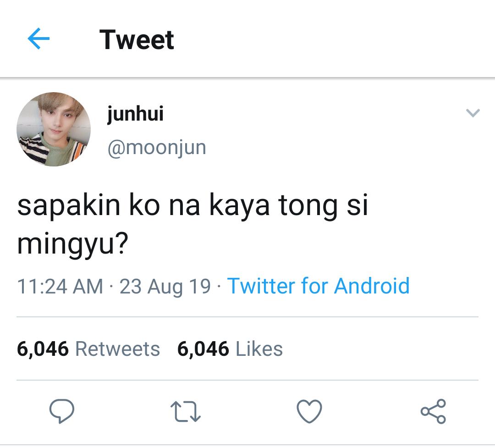
Task: Select the Tweet header title
Action: (137, 40)
